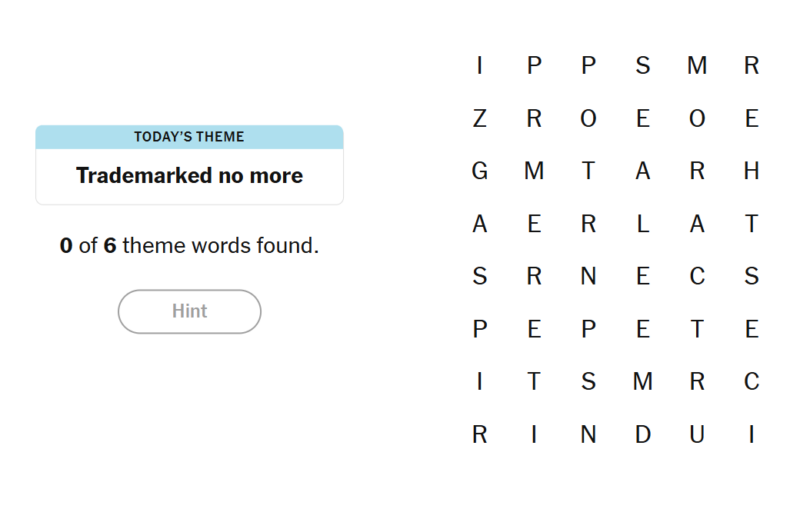Click the letter M directly above D
Screen dimensions: 800x532
coord(643,382)
